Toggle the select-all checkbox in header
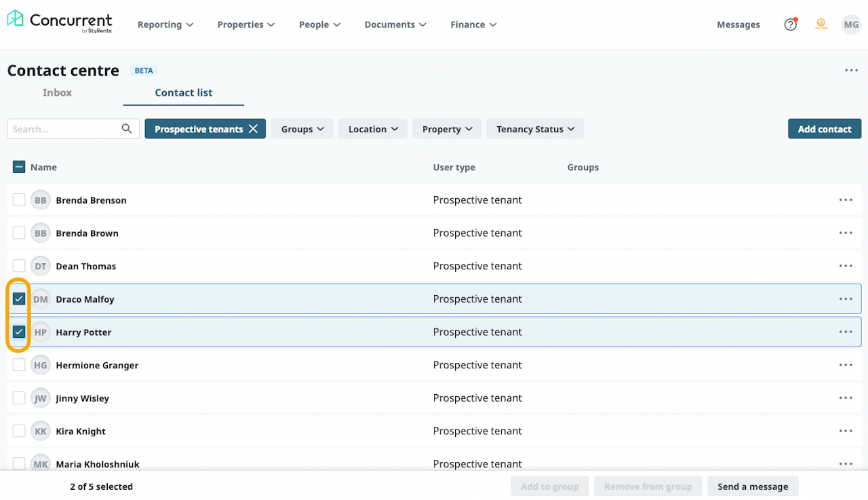This screenshot has width=868, height=500. (19, 167)
